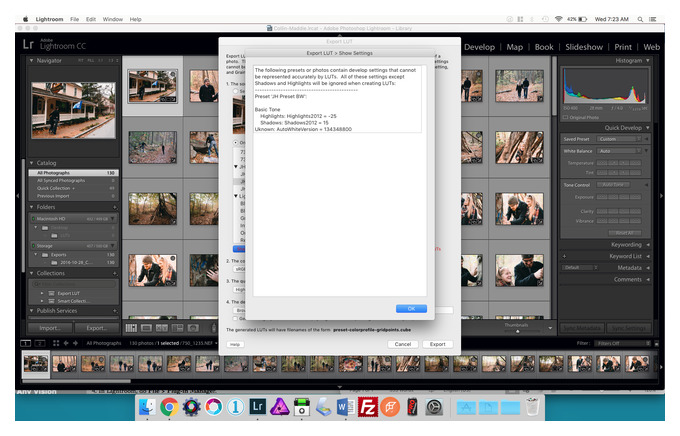Switch to the Print module
680x436 pixels.
pyautogui.click(x=623, y=47)
